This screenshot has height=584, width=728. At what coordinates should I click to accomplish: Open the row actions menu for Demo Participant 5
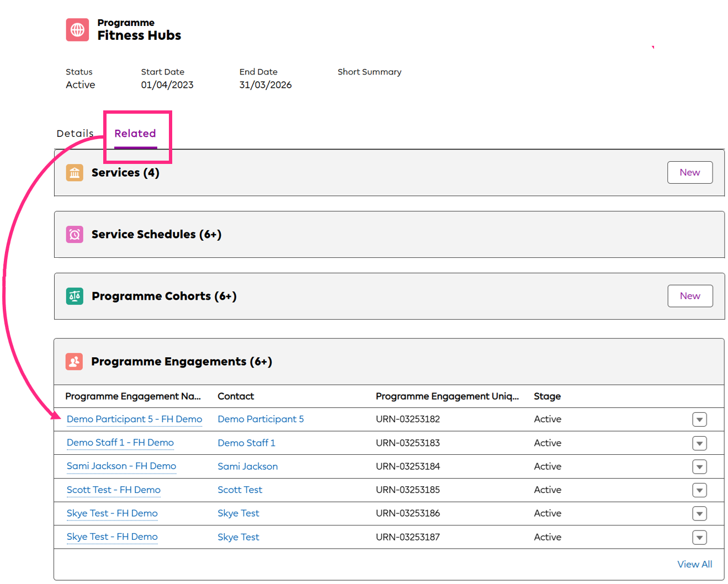(x=699, y=419)
